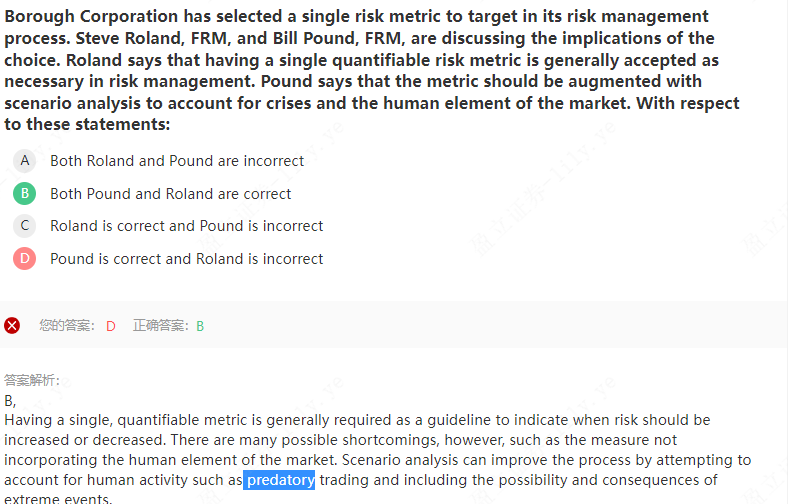This screenshot has height=504, width=788.
Task: Select the red option D circle
Action: tap(24, 259)
